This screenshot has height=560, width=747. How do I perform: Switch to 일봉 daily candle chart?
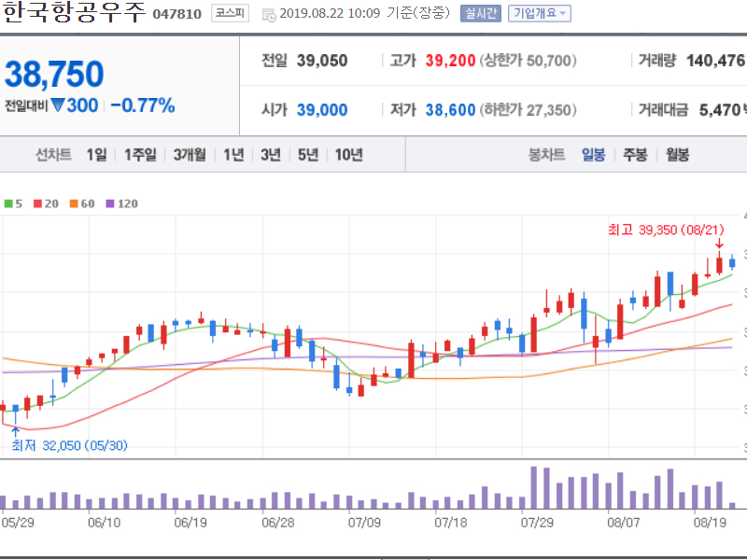tap(593, 155)
